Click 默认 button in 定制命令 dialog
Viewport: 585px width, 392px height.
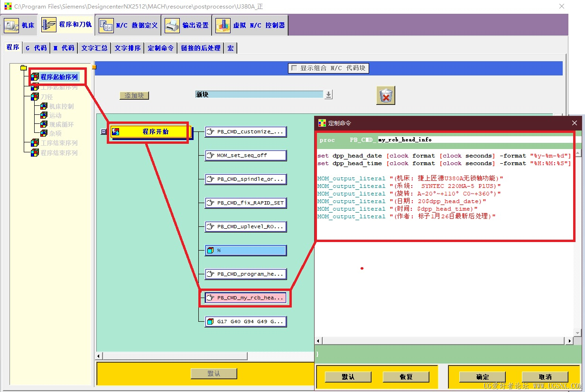click(348, 377)
